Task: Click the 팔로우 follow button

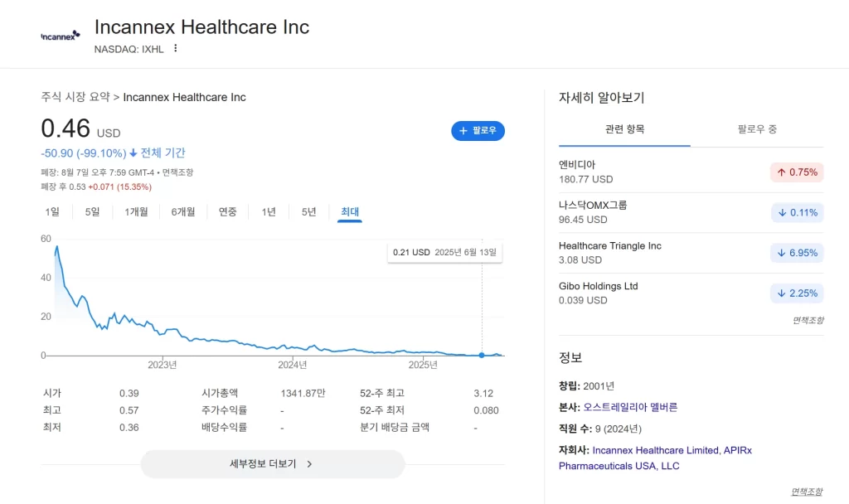Action: [478, 131]
